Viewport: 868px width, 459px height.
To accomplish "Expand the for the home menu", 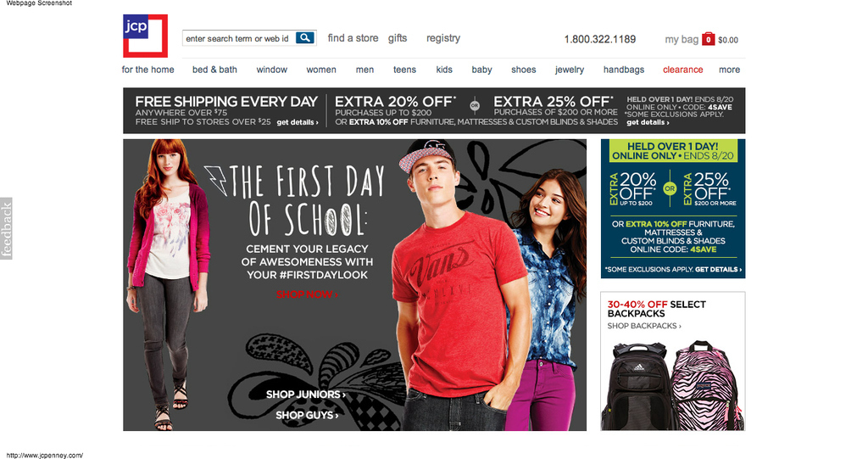I will (147, 70).
